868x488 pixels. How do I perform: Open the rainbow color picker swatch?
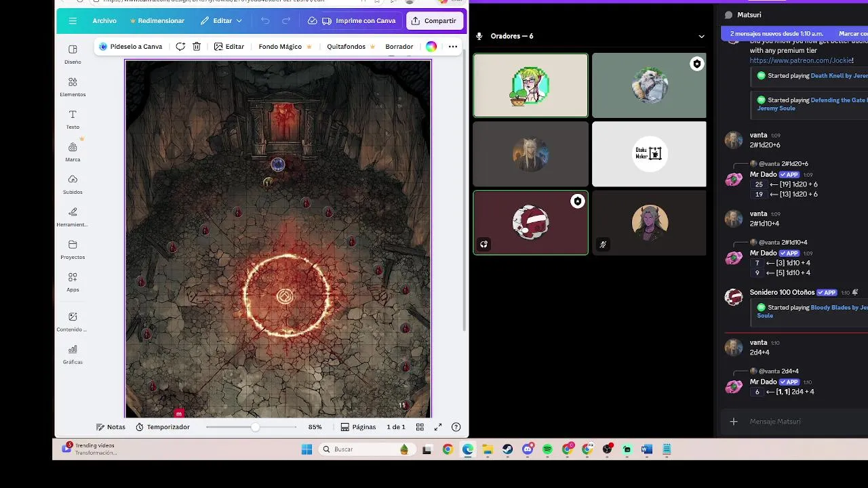click(431, 47)
